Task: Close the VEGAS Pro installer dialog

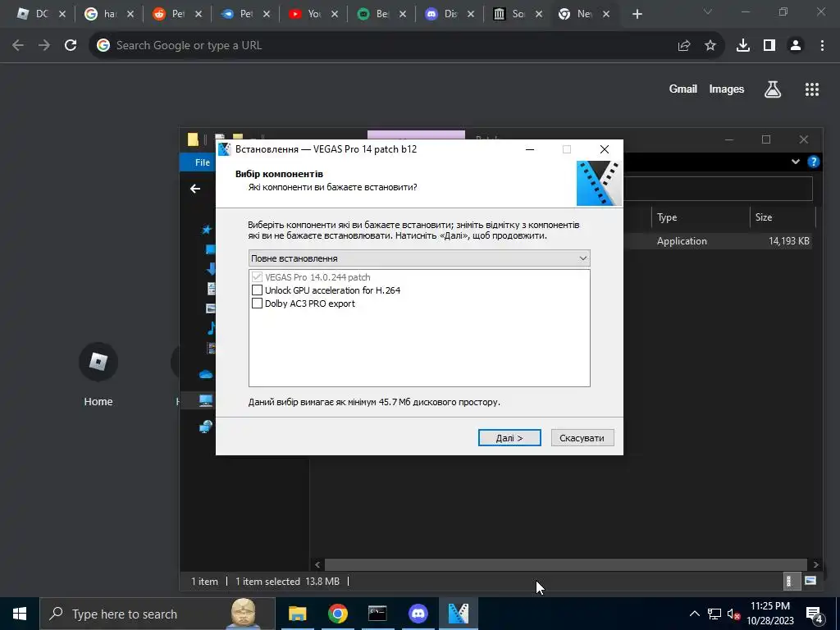Action: [x=605, y=149]
